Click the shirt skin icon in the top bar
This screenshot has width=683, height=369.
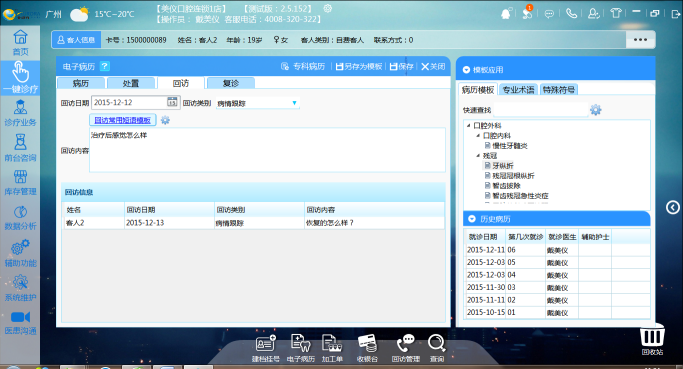click(x=615, y=13)
